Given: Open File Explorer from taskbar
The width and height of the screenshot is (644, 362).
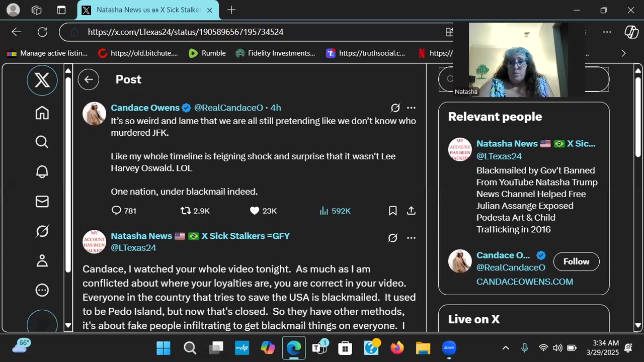Looking at the screenshot, I should point(423,348).
